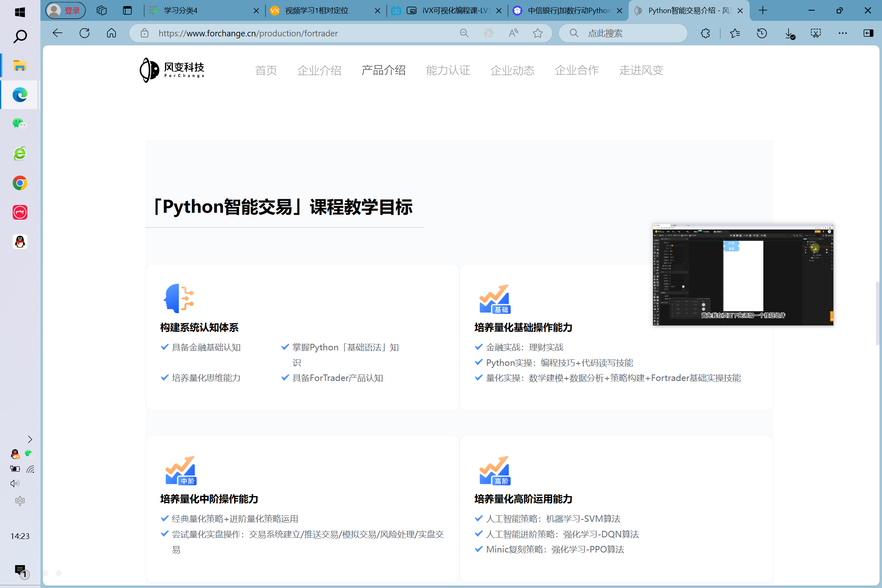Go back to the previous page
882x588 pixels.
[x=58, y=33]
